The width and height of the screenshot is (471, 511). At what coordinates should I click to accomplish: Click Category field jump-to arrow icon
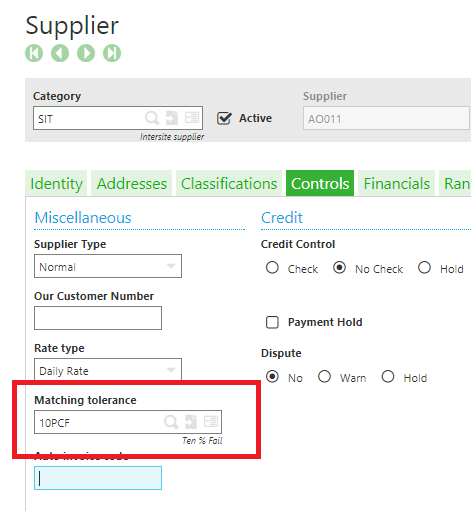point(172,118)
